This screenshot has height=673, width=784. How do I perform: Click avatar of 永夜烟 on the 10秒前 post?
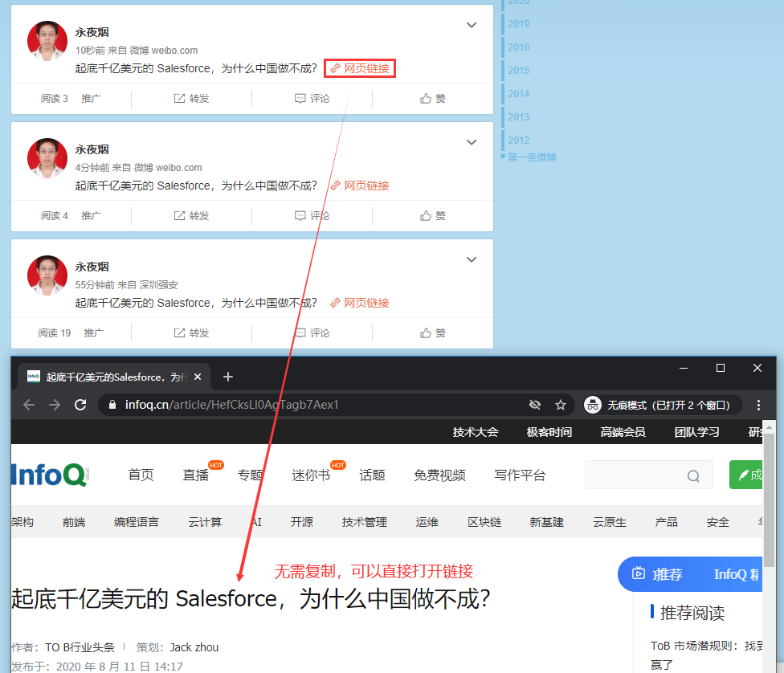tap(47, 41)
